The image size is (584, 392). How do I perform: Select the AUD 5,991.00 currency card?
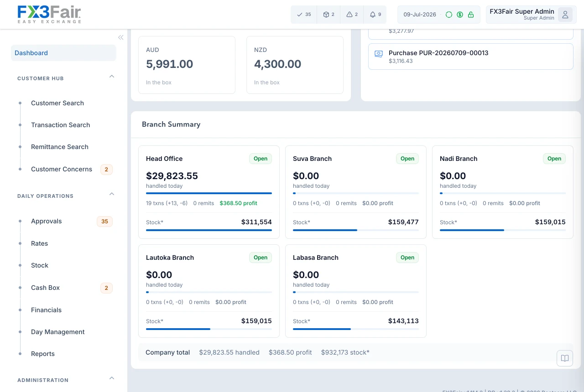point(187,65)
